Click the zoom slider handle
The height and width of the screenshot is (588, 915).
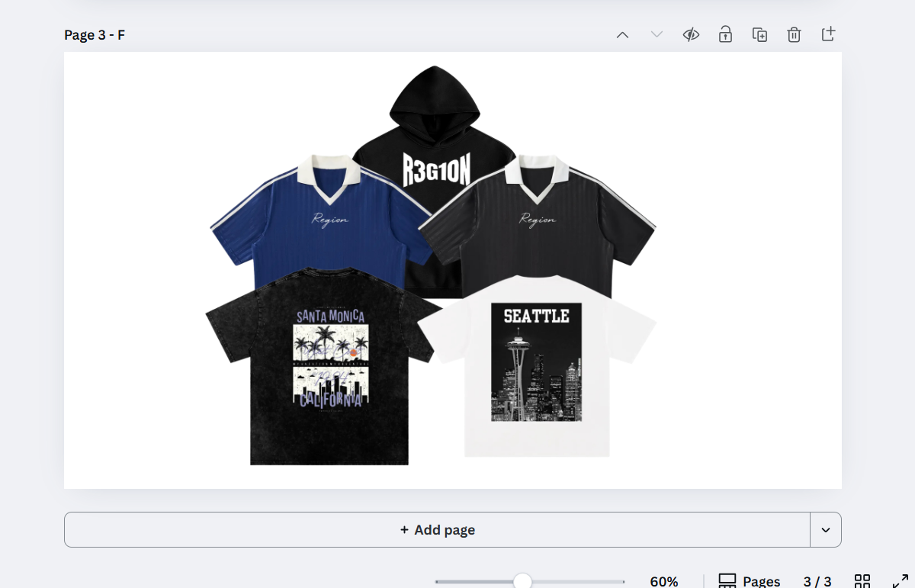522,582
